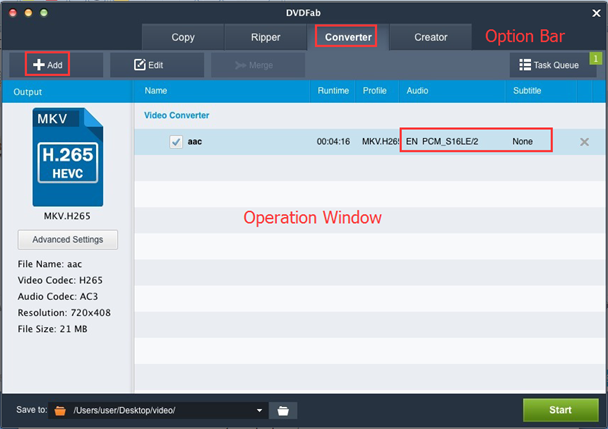The image size is (608, 429).
Task: Click the runtime 00:04:16
Action: coord(333,142)
